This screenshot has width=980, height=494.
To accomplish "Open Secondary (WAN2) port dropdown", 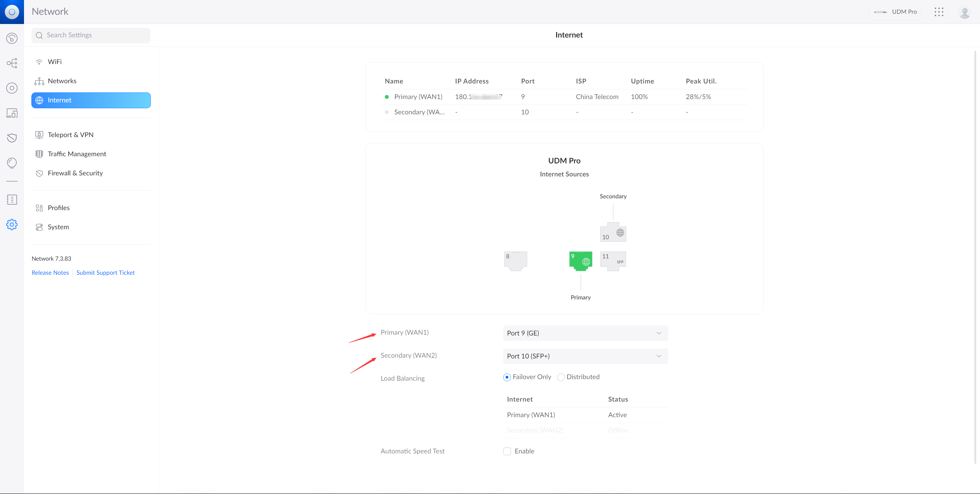I will tap(585, 356).
